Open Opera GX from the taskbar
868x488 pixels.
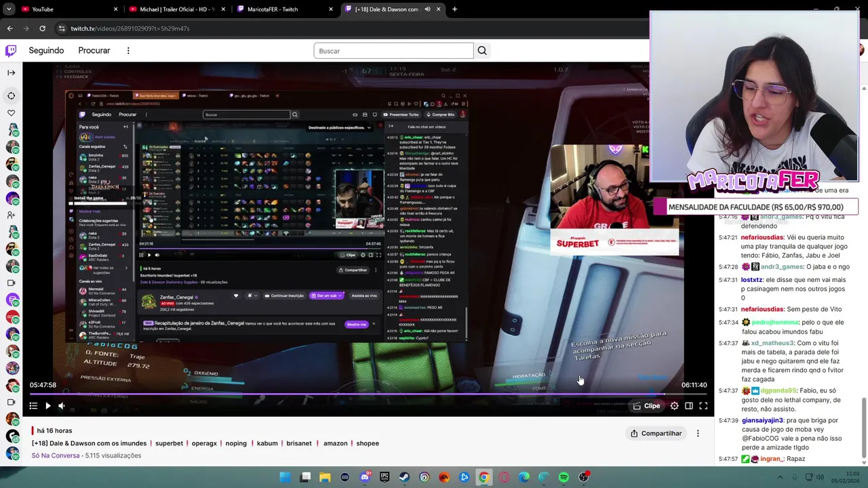(x=504, y=477)
